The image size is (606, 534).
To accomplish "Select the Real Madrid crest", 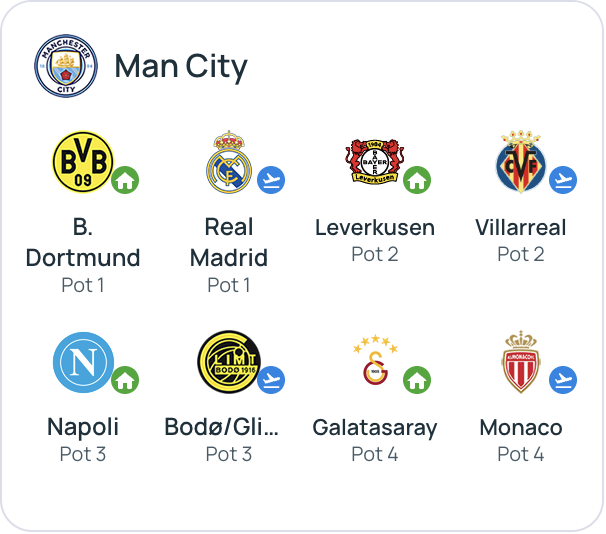I will click(x=228, y=161).
